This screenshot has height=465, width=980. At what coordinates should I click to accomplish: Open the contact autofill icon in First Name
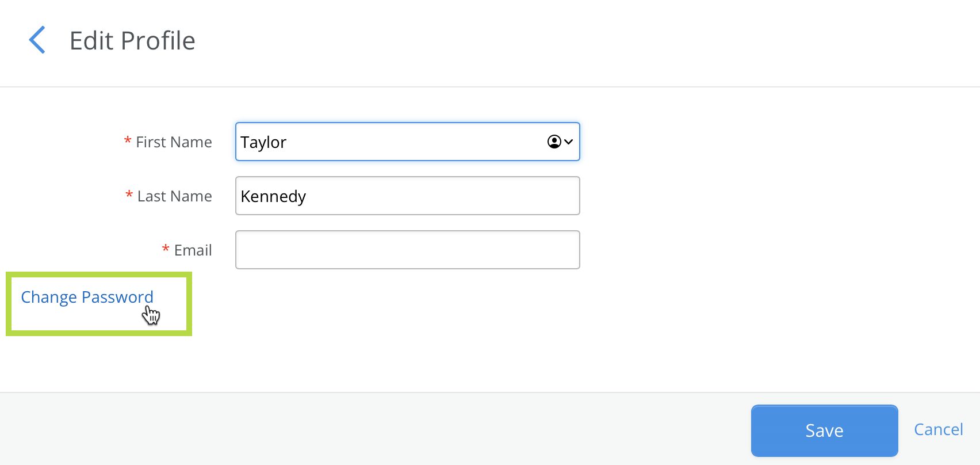click(554, 142)
